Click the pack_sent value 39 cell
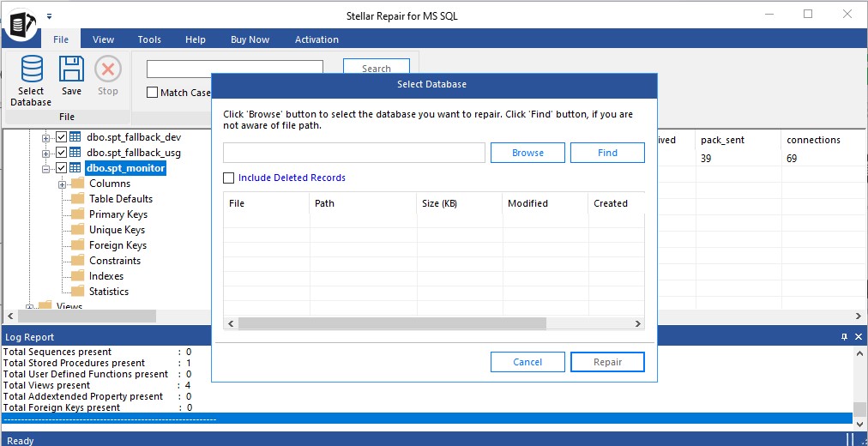This screenshot has width=868, height=446. pyautogui.click(x=738, y=159)
